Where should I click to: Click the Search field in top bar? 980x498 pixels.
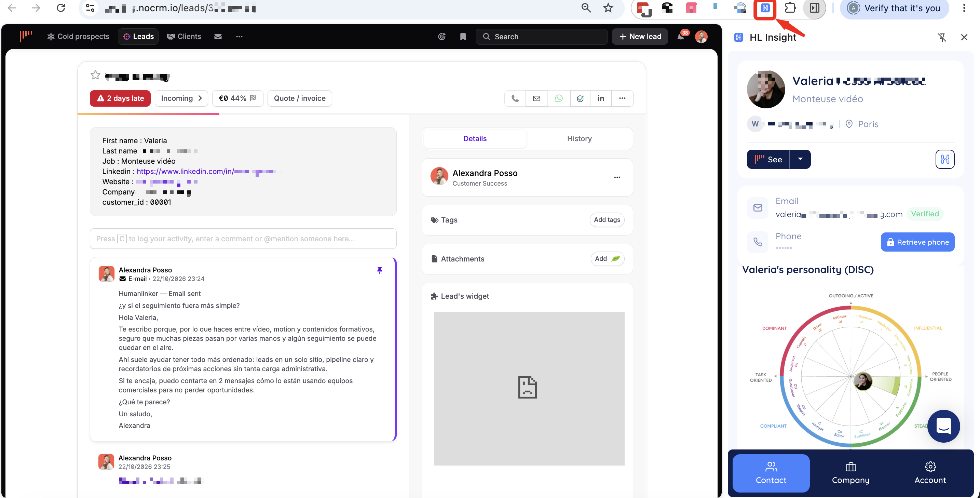click(541, 37)
